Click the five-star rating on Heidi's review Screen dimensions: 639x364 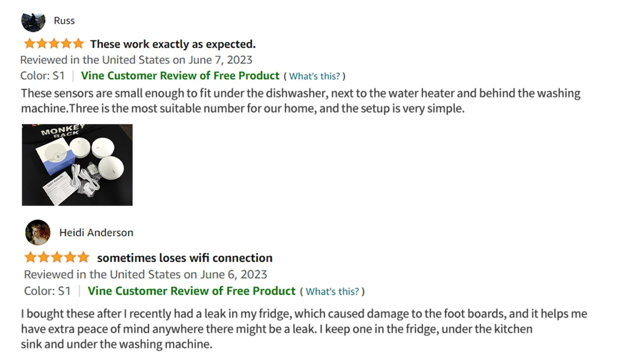pos(56,258)
